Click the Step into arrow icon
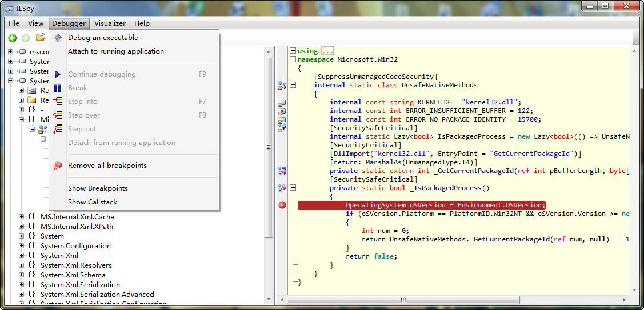 pyautogui.click(x=58, y=102)
